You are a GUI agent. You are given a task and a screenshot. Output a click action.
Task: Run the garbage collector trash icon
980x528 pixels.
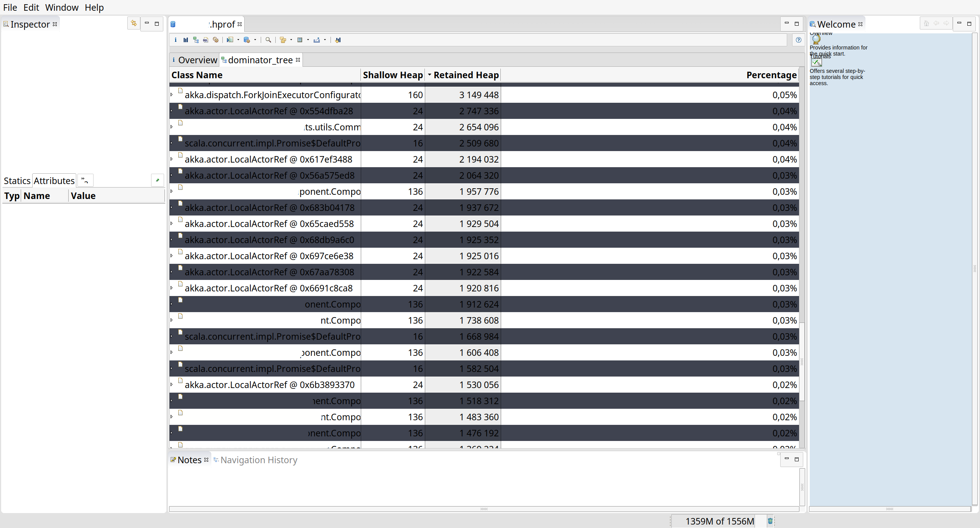coord(770,521)
